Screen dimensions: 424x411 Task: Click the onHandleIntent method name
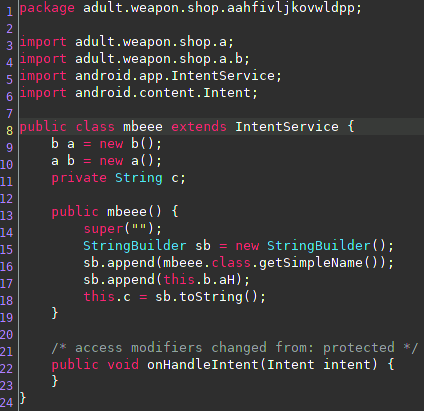point(203,364)
